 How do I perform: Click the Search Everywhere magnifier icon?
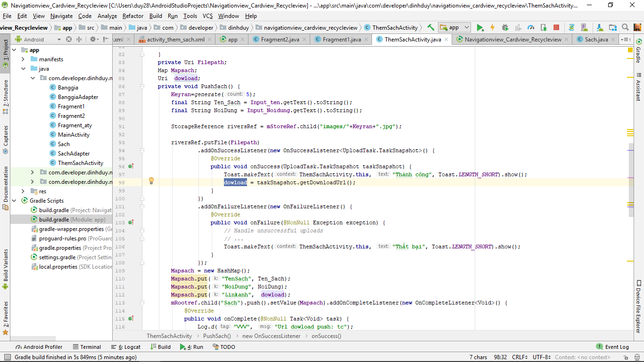coord(625,28)
